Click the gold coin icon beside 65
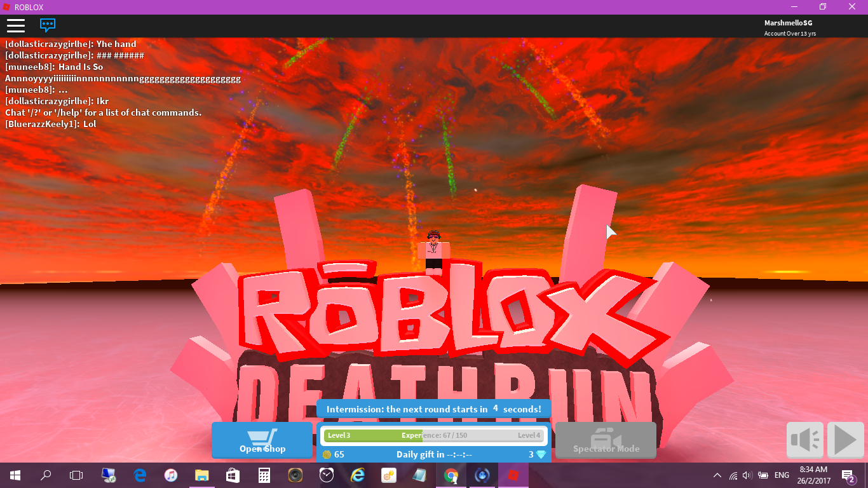The height and width of the screenshot is (488, 868). 327,454
